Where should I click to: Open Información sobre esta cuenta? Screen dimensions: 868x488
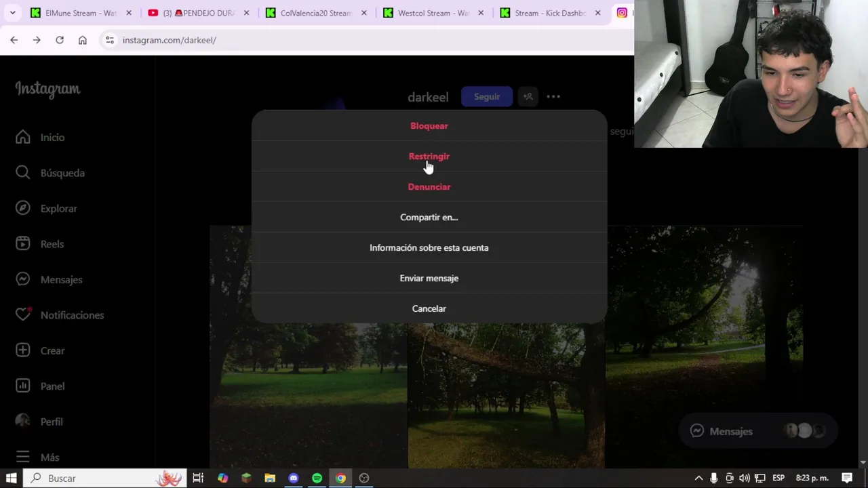click(429, 247)
